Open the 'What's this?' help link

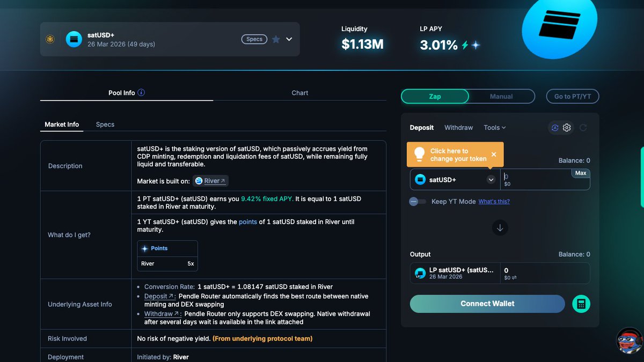494,202
